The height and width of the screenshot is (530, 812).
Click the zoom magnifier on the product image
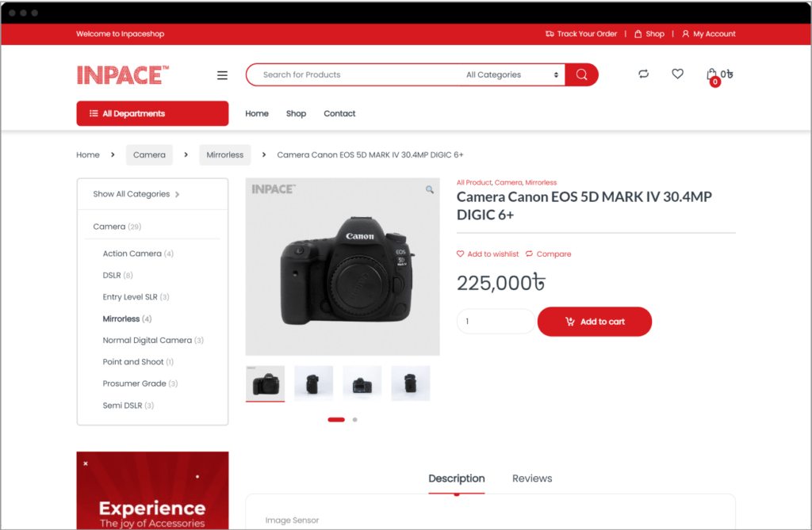tap(429, 190)
